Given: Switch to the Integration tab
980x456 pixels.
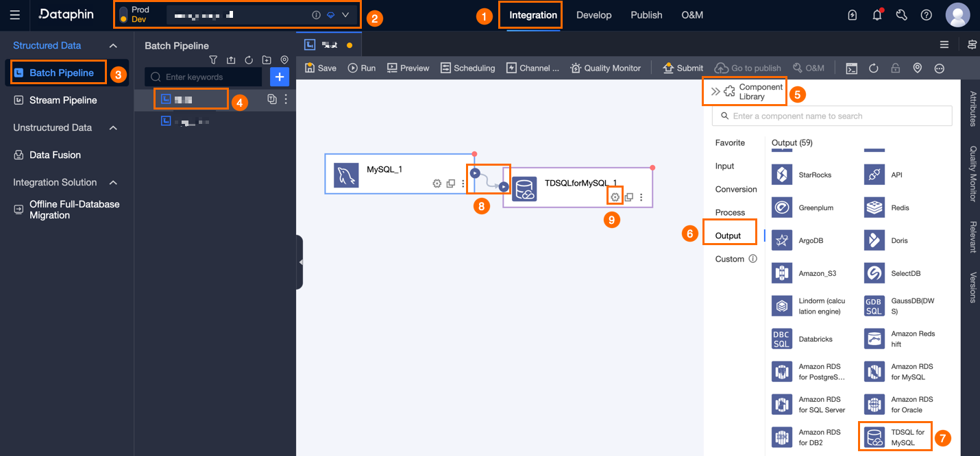Looking at the screenshot, I should [533, 15].
